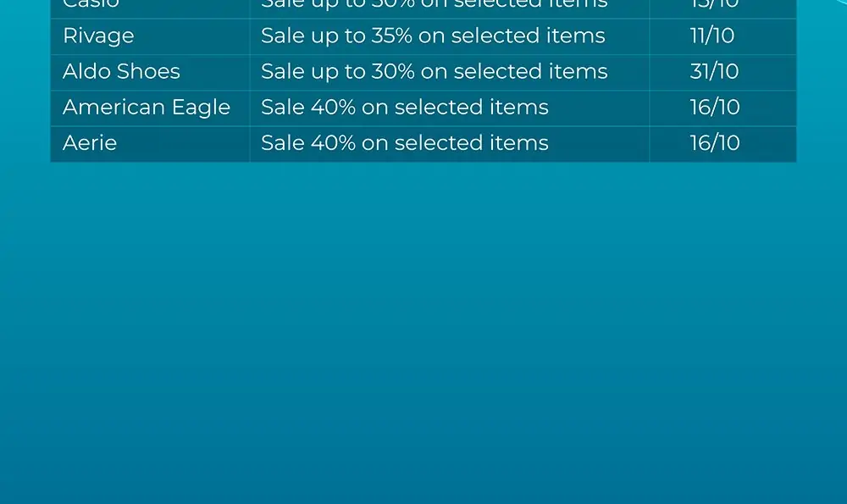Click the empty teal background below the table
The image size is (847, 504).
coord(423,333)
